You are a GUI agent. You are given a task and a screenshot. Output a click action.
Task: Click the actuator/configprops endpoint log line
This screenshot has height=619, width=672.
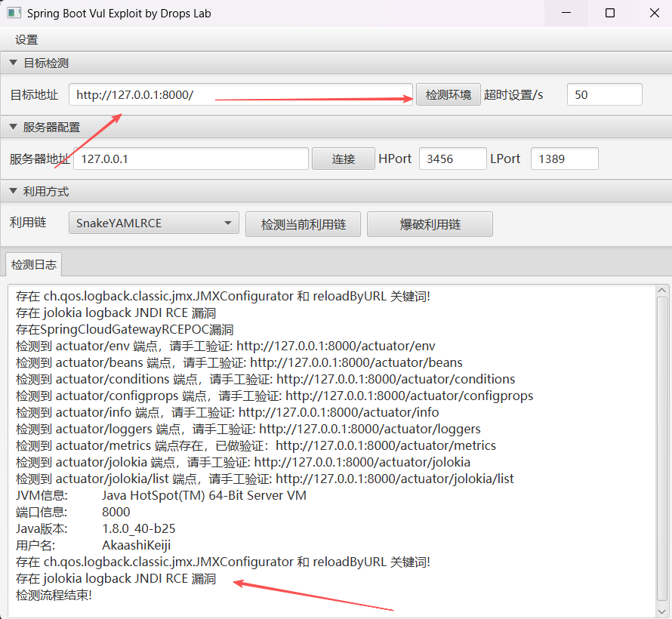274,396
